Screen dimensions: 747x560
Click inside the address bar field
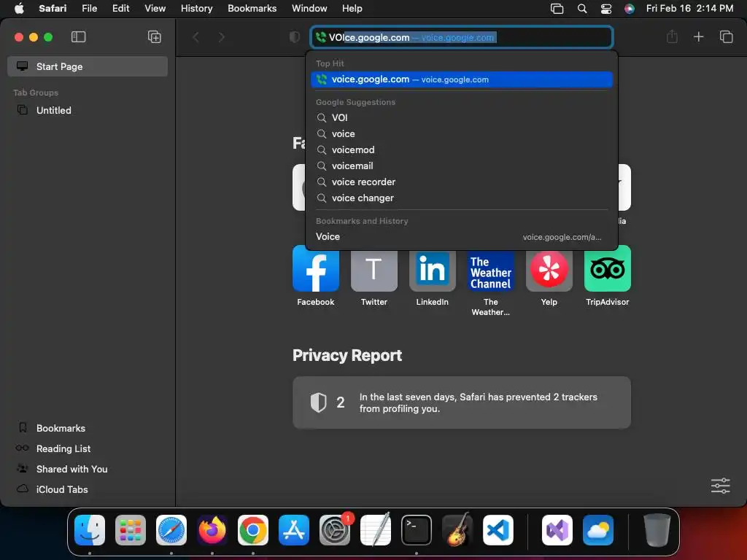tap(462, 37)
